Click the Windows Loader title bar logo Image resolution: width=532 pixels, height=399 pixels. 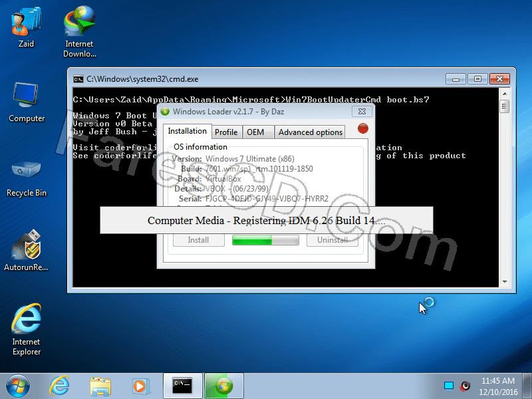point(165,112)
